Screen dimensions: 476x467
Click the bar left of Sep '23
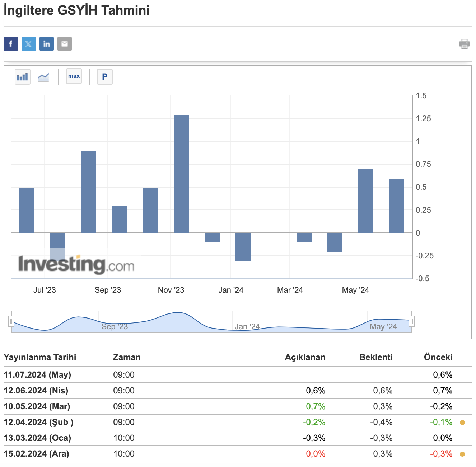(89, 192)
